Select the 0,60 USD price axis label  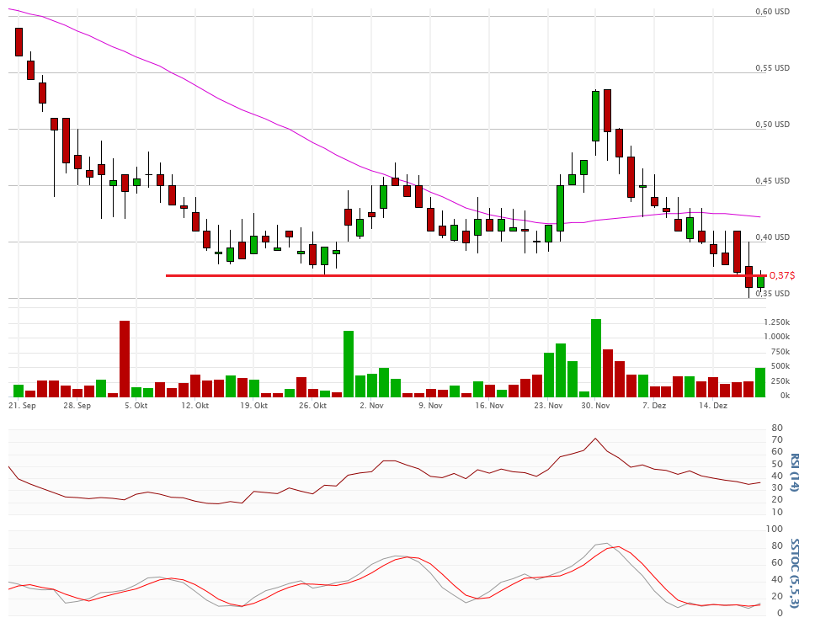pyautogui.click(x=772, y=12)
